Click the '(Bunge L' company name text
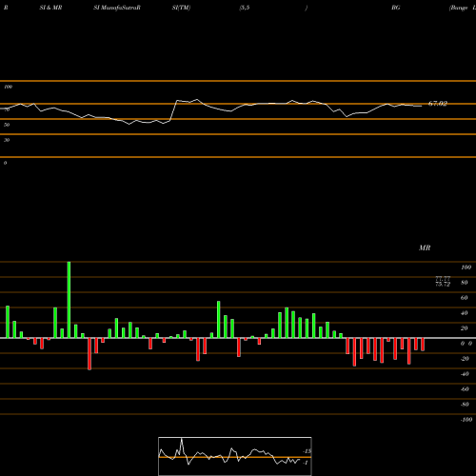 click(x=463, y=8)
